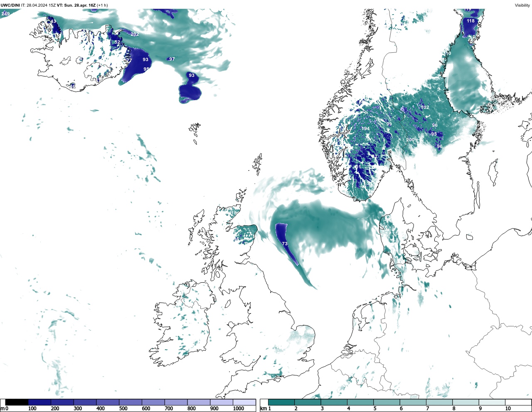Click the 249 visibility value
532x412 pixels.
[5, 14]
